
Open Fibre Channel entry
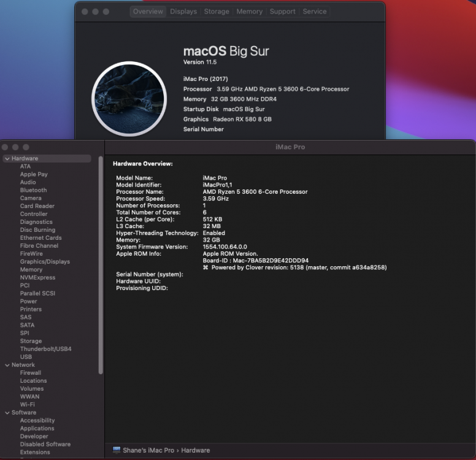pos(39,245)
